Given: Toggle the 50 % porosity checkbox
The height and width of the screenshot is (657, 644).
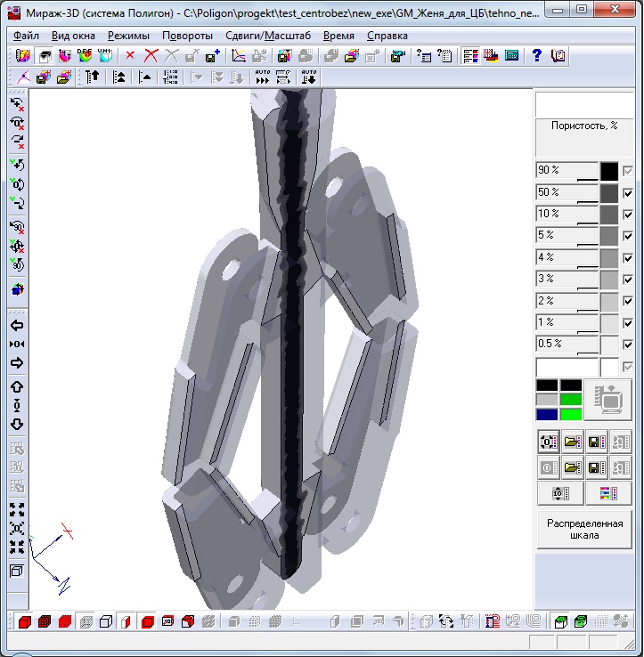Looking at the screenshot, I should pyautogui.click(x=628, y=192).
